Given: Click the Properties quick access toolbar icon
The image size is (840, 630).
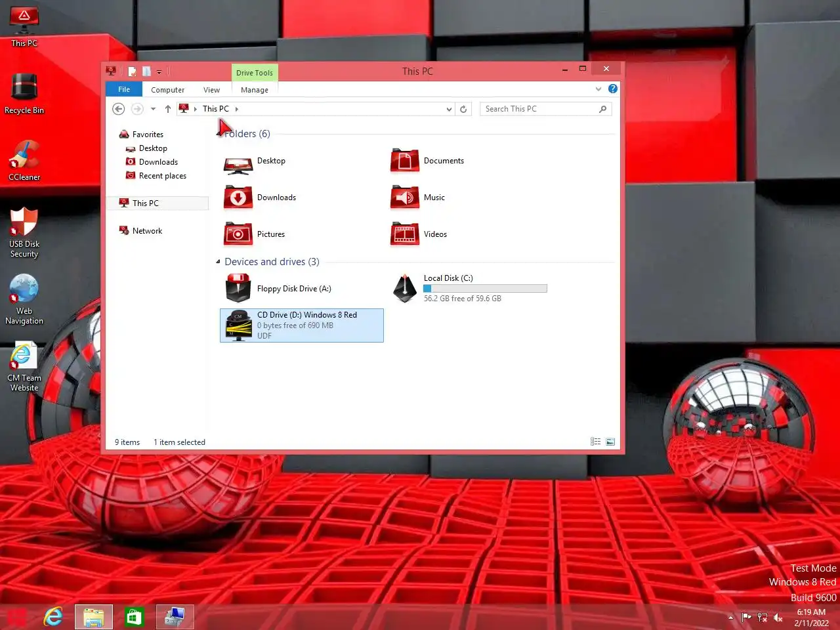Looking at the screenshot, I should pos(132,71).
